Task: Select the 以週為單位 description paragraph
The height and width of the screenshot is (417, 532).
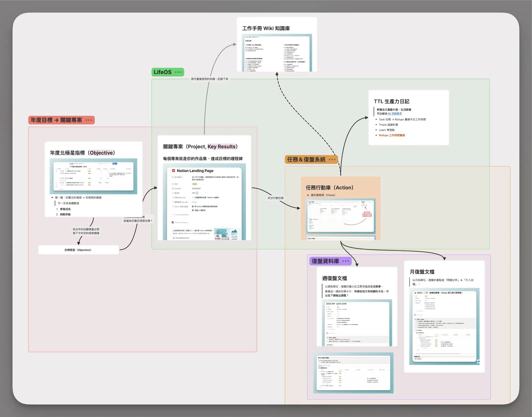Action: point(357,291)
